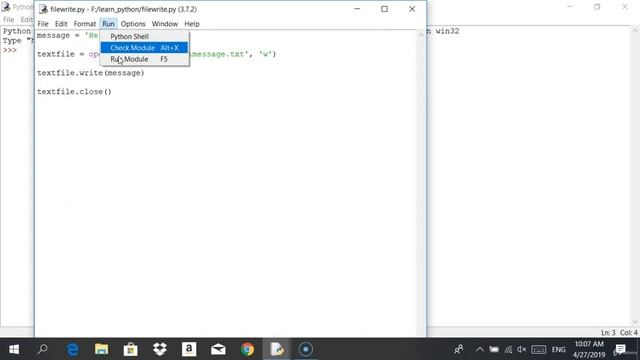
Task: Launch Google Chrome from the taskbar
Action: pos(247,349)
